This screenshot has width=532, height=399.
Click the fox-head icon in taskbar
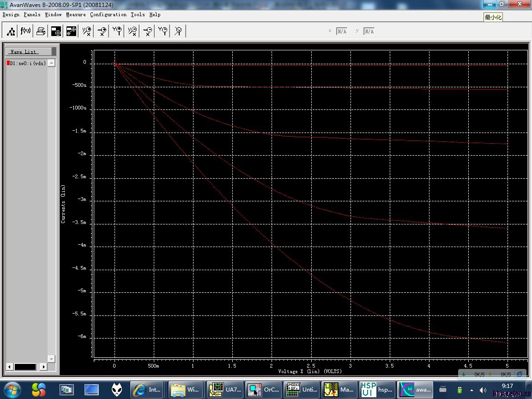117,389
